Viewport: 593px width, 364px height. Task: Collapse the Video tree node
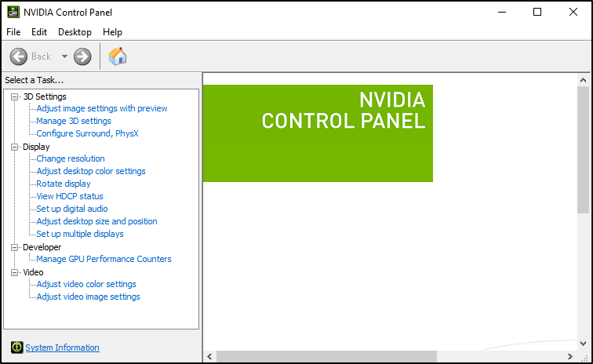point(14,272)
